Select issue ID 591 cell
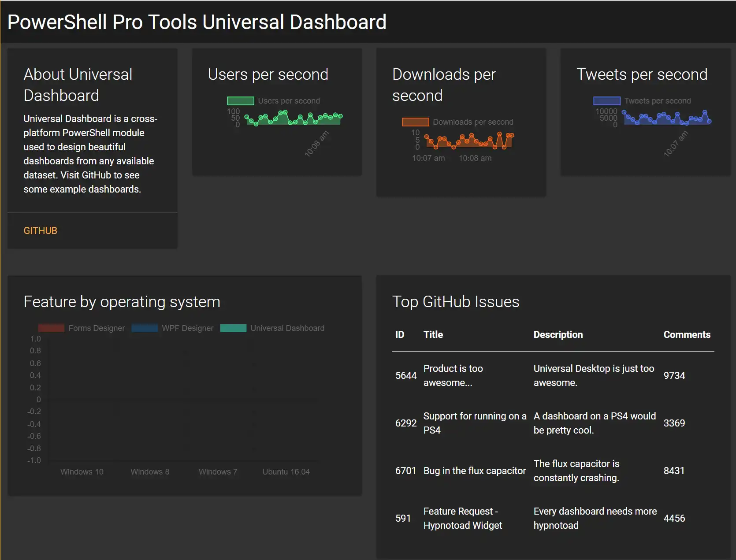 tap(403, 518)
